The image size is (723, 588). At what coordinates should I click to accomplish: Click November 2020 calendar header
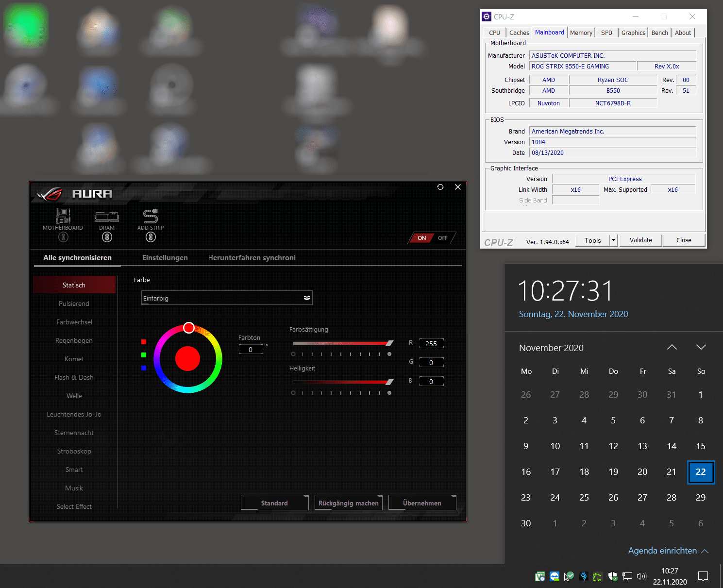551,348
